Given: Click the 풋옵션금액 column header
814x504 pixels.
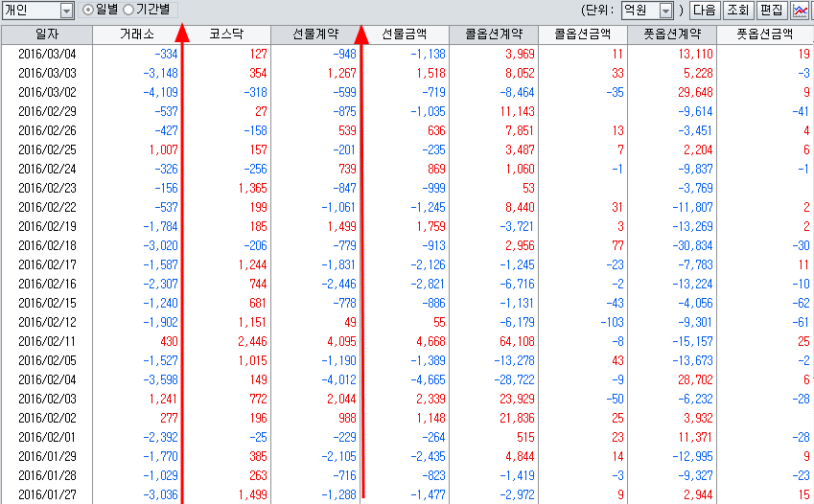Looking at the screenshot, I should pos(763,34).
